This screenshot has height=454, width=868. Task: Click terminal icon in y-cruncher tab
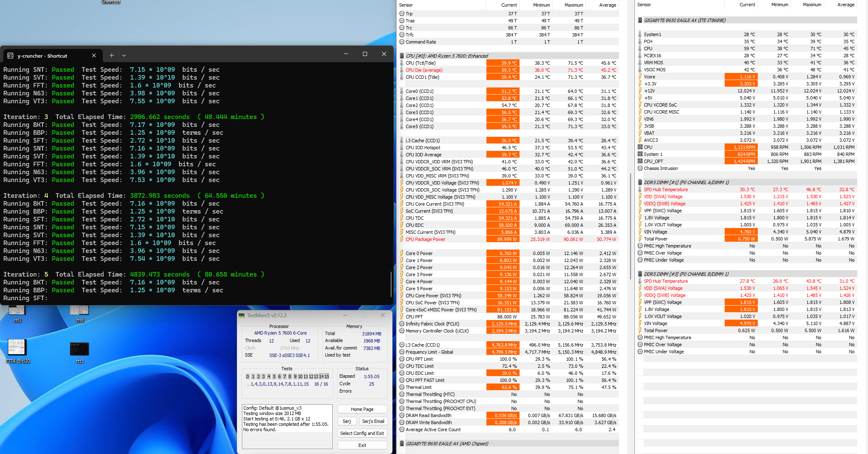11,56
